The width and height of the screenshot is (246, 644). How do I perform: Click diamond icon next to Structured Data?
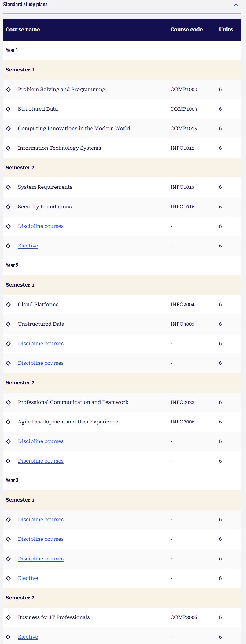[x=8, y=109]
